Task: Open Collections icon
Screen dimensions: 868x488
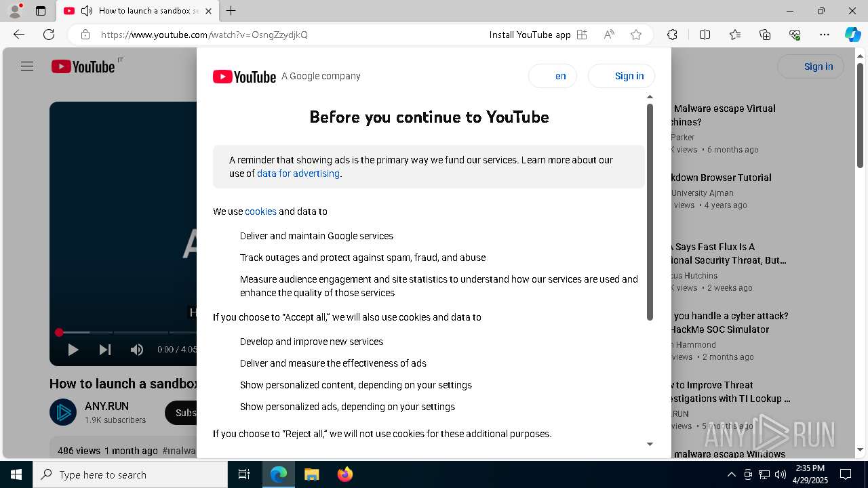Action: point(765,35)
